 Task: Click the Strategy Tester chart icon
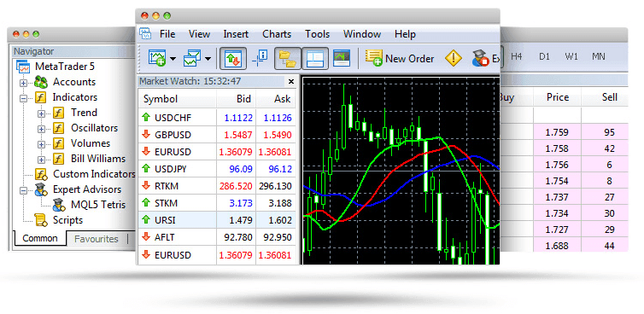342,58
